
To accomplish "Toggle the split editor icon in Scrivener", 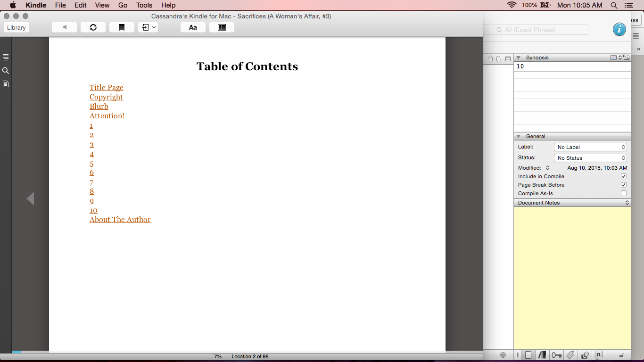I will point(508,59).
